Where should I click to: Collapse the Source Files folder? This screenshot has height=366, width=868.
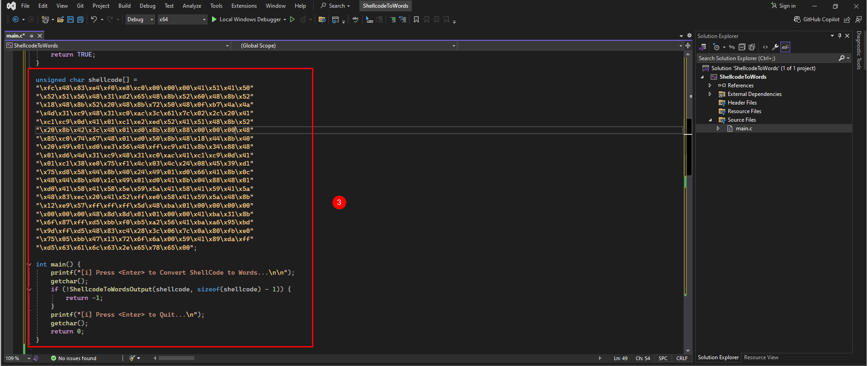pyautogui.click(x=710, y=120)
